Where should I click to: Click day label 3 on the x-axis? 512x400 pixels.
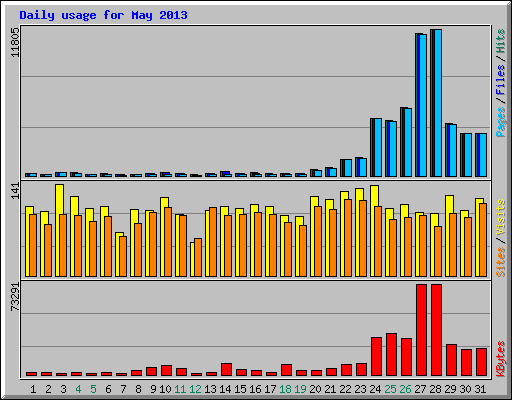tap(63, 389)
